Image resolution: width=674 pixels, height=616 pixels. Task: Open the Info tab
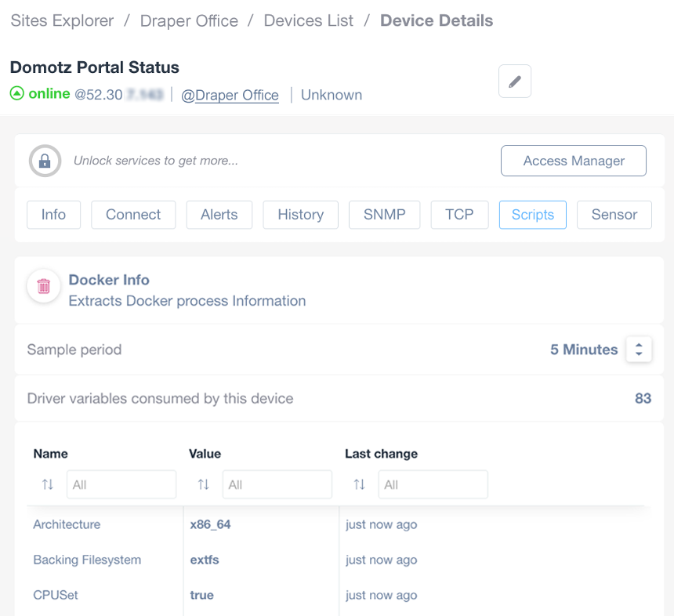pyautogui.click(x=53, y=215)
